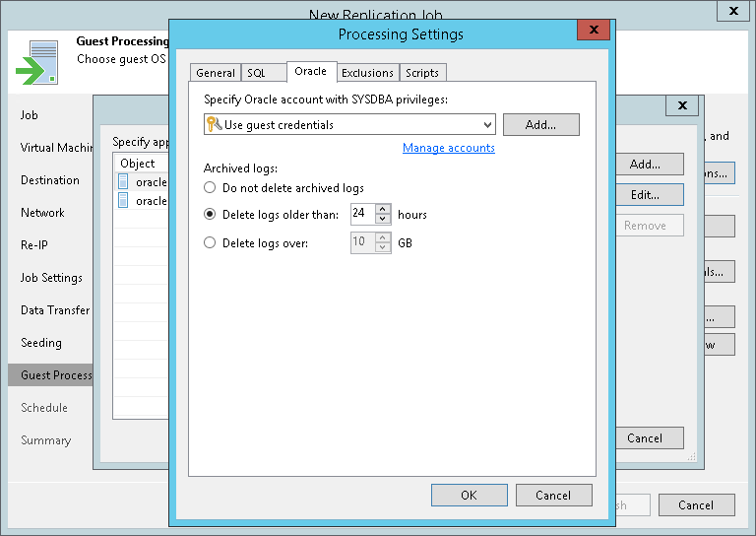756x536 pixels.
Task: Click Add... next to Oracle account dropdown
Action: pos(541,124)
